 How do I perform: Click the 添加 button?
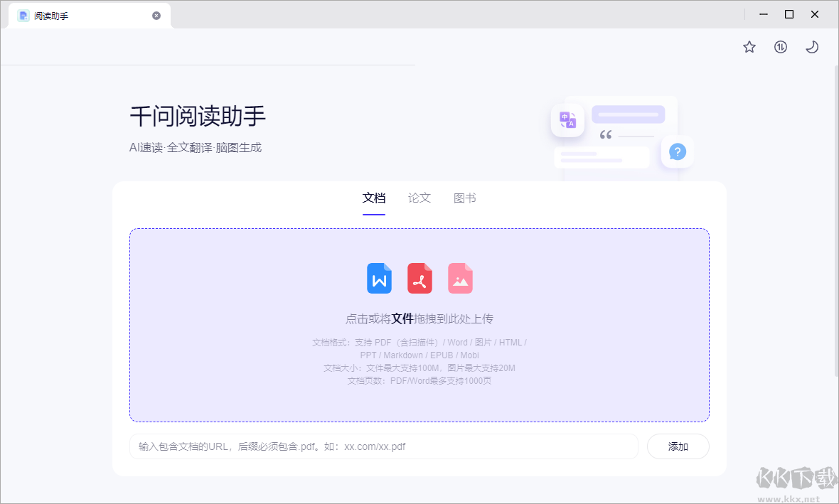(x=678, y=446)
